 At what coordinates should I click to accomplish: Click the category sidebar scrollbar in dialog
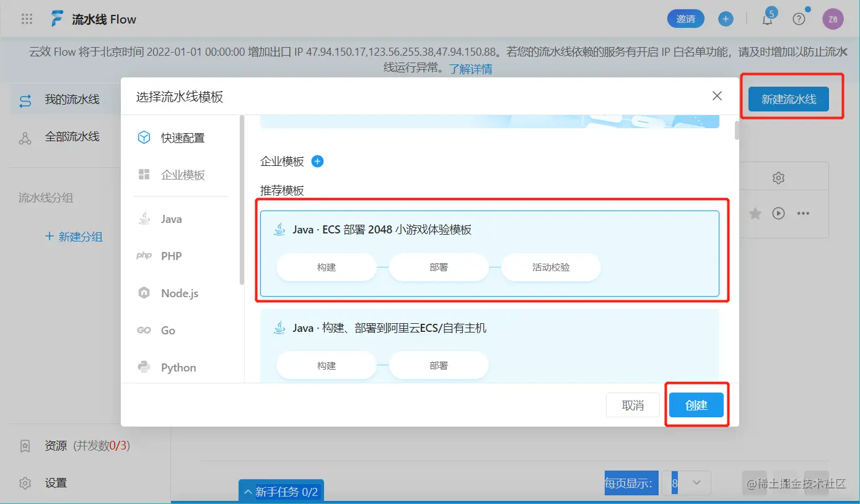(242, 200)
